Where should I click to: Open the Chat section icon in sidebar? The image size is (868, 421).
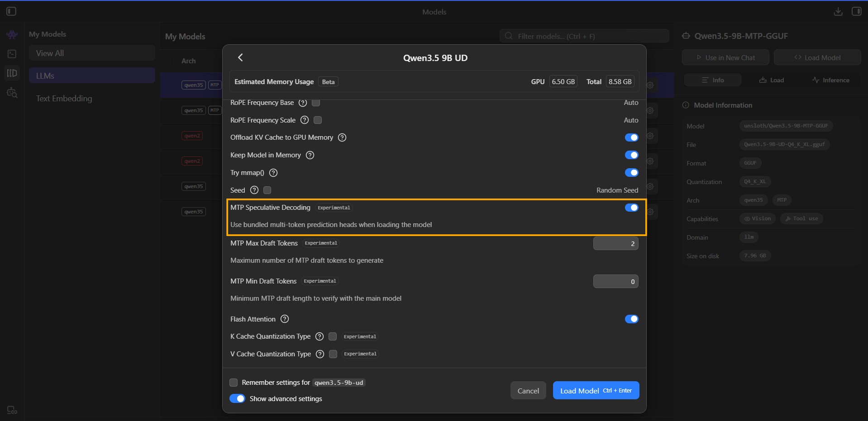[12, 34]
